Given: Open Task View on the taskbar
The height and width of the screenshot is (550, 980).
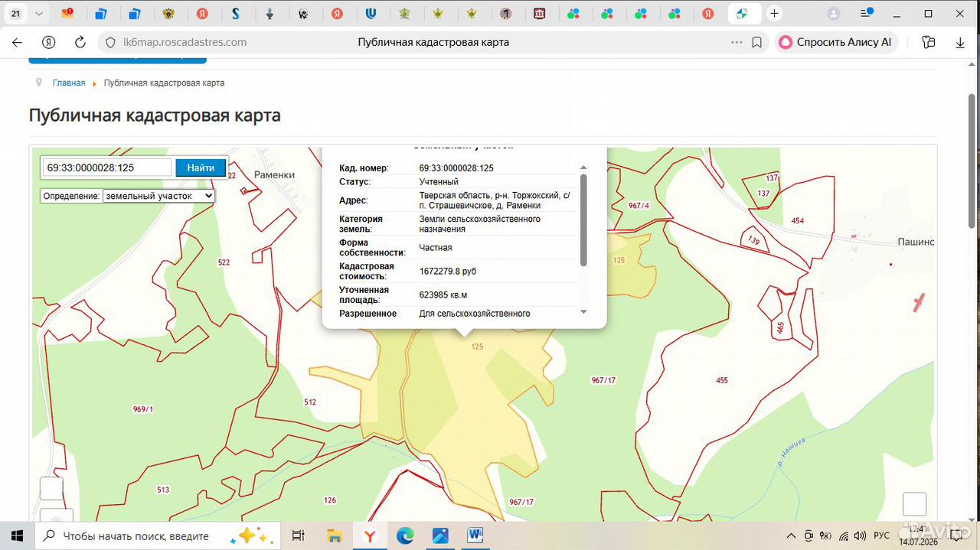Looking at the screenshot, I should point(299,536).
